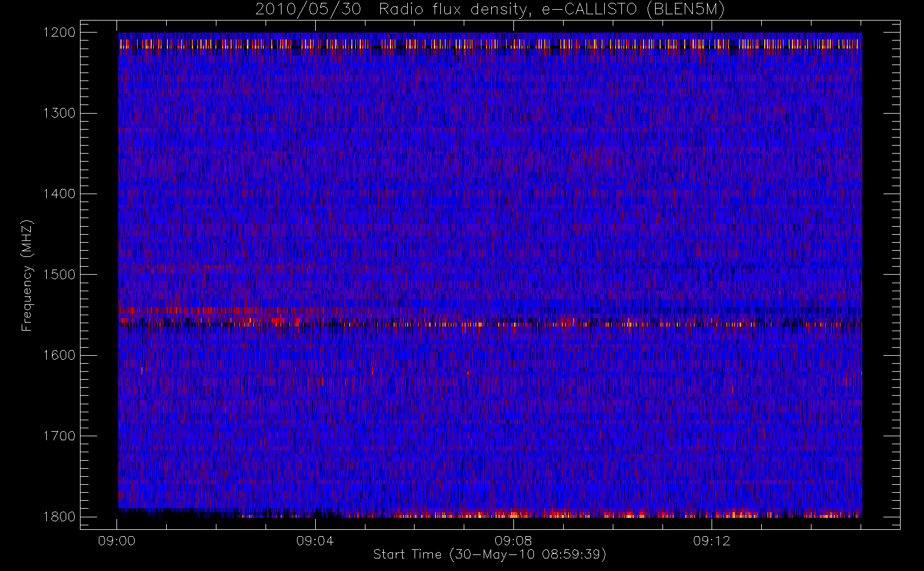
Task: Click the 09:08 time tick label
Action: pos(513,541)
